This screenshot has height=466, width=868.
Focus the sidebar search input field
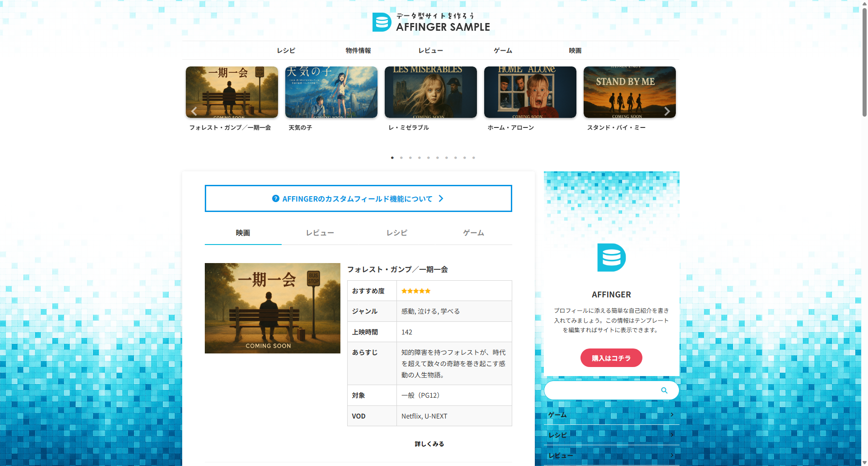(x=601, y=391)
